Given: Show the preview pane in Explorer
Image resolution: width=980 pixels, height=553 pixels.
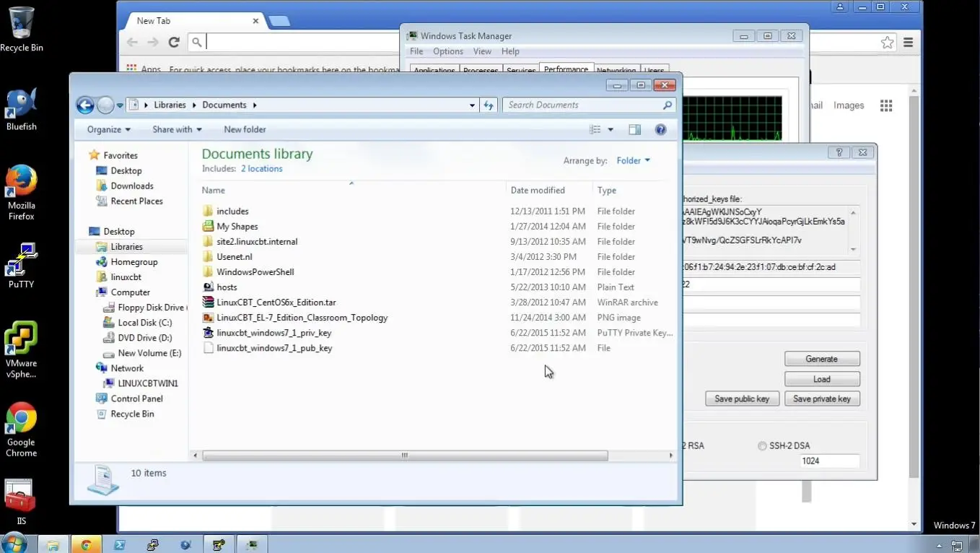Looking at the screenshot, I should 634,130.
